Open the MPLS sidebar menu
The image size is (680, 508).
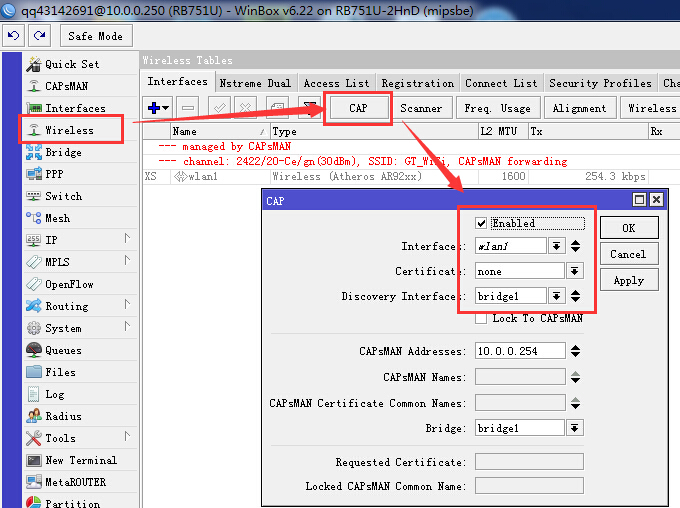[80, 262]
